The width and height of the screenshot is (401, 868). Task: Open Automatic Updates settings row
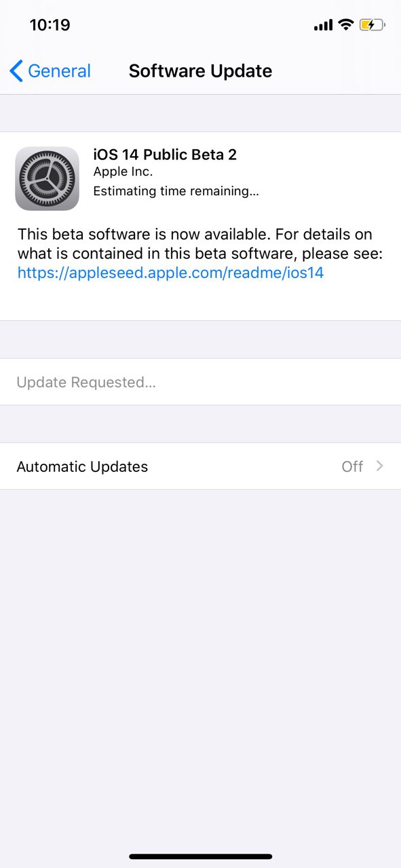click(x=200, y=467)
